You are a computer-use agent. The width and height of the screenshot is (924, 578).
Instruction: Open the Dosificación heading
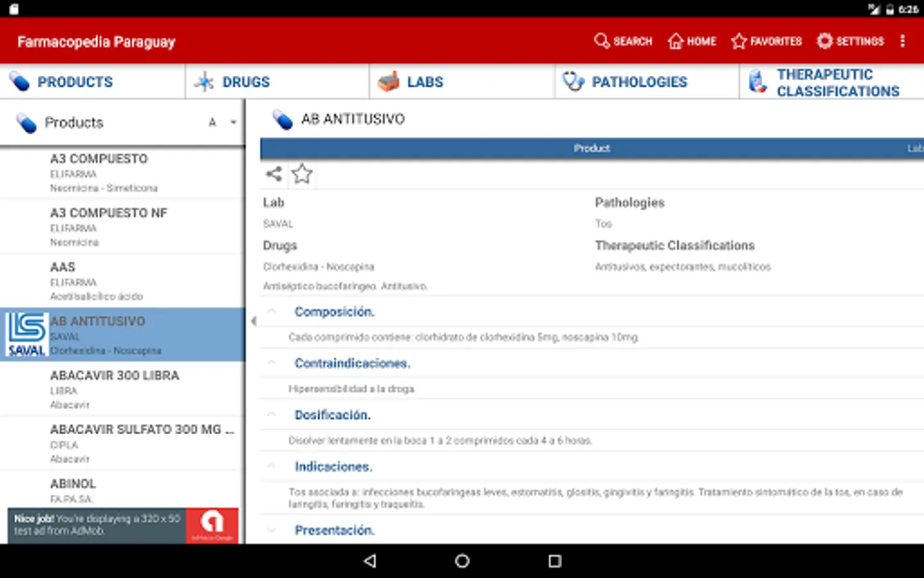[332, 415]
